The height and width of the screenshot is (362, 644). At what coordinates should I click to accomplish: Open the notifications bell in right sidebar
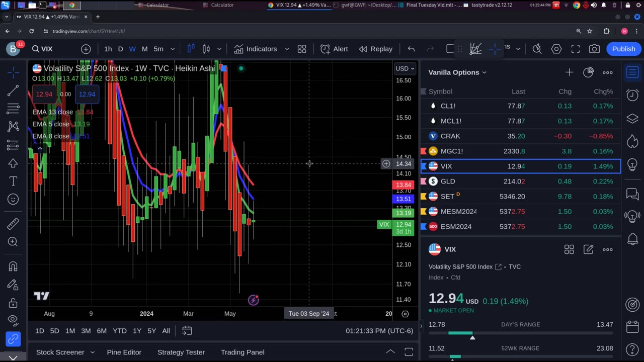[632, 239]
